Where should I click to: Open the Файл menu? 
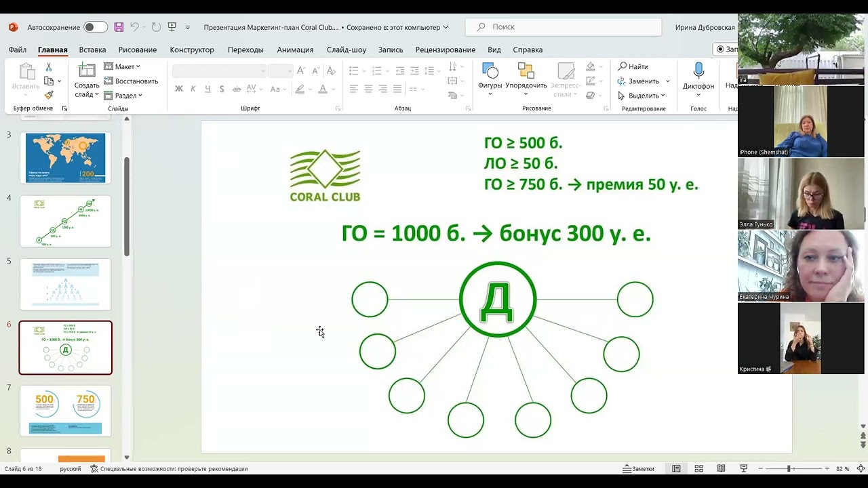tap(18, 49)
